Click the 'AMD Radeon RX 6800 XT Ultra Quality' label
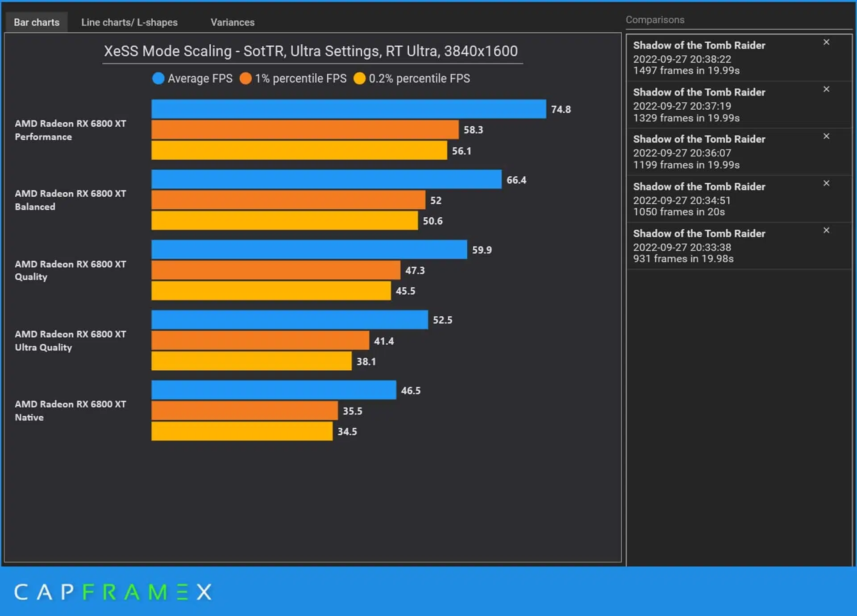This screenshot has width=857, height=616. tap(71, 340)
